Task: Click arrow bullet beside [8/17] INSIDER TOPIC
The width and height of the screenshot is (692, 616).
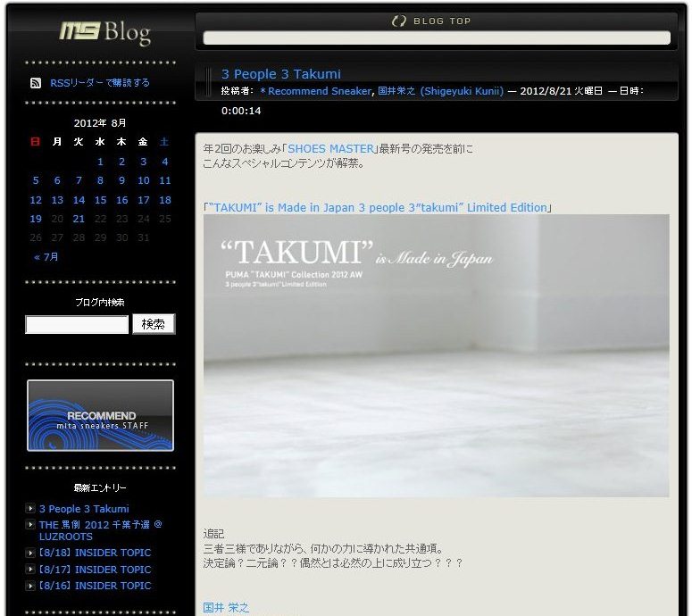Action: click(x=30, y=570)
